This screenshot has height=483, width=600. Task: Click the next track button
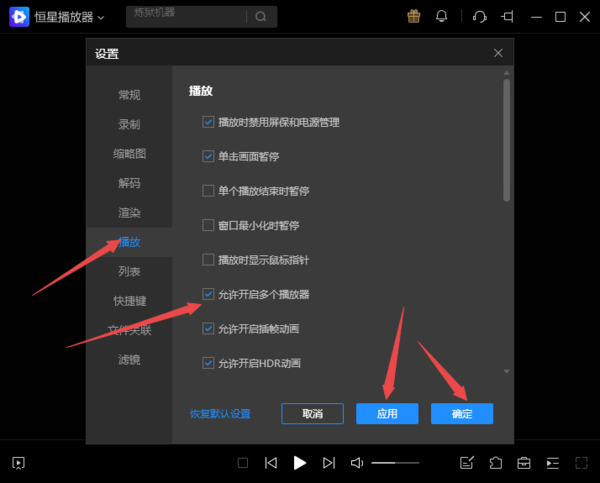pyautogui.click(x=329, y=463)
